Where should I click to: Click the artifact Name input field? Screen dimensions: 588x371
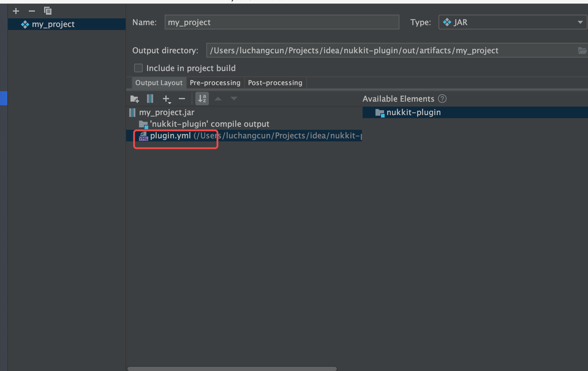pyautogui.click(x=282, y=22)
